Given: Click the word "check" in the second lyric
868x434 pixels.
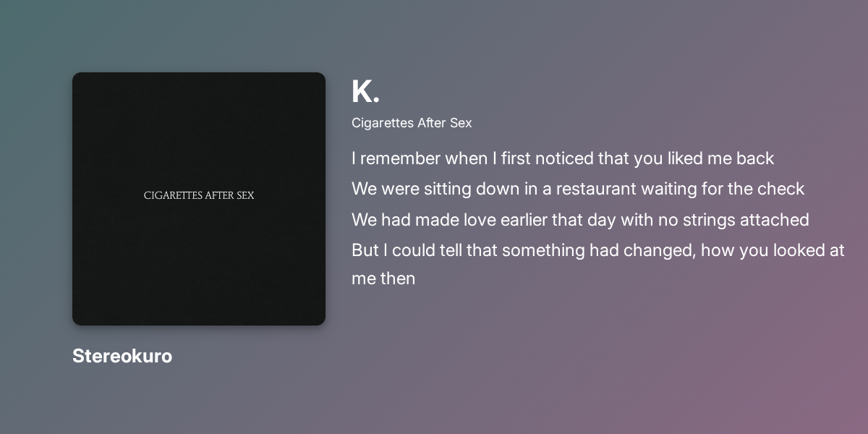Looking at the screenshot, I should pyautogui.click(x=780, y=189).
